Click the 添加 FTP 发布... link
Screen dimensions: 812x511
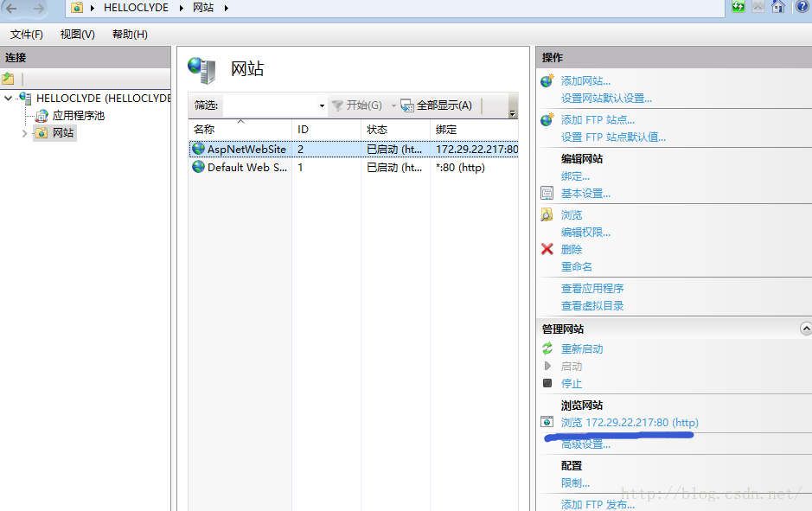[598, 504]
